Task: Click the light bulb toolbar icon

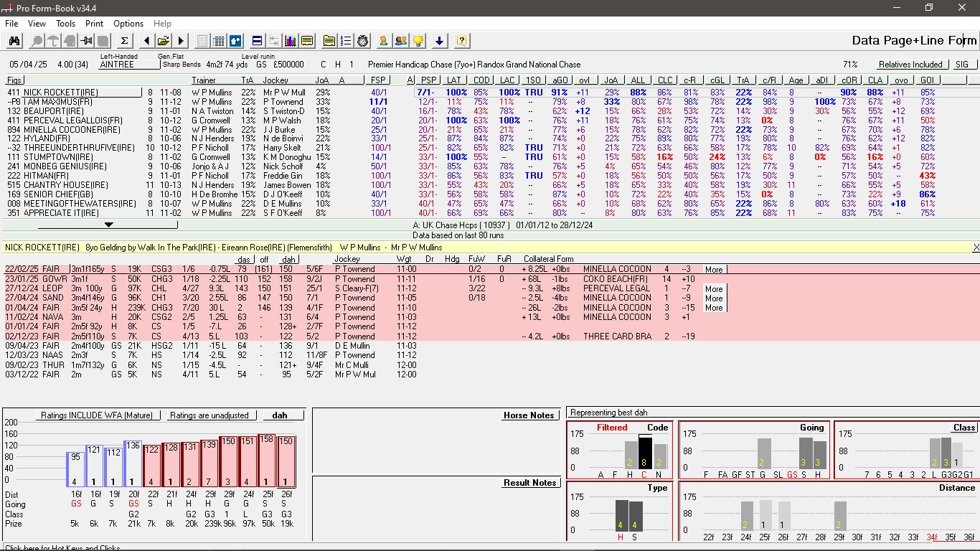Action: point(418,41)
